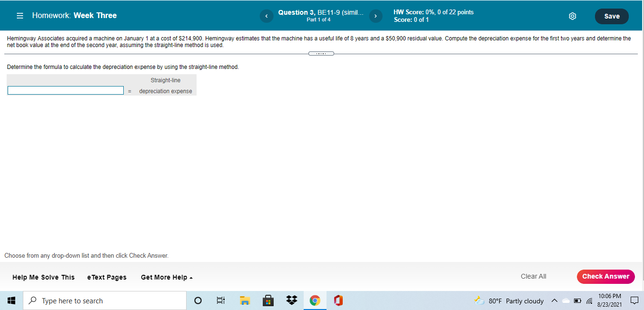Open Task View in the taskbar
644x310 pixels.
(x=220, y=300)
